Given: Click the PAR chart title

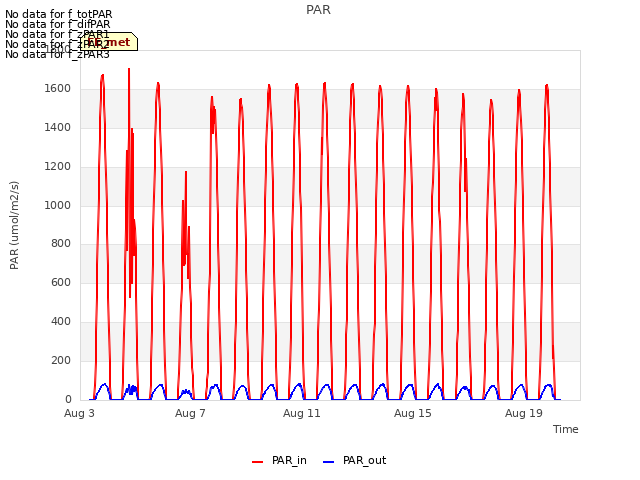Looking at the screenshot, I should (x=318, y=10).
